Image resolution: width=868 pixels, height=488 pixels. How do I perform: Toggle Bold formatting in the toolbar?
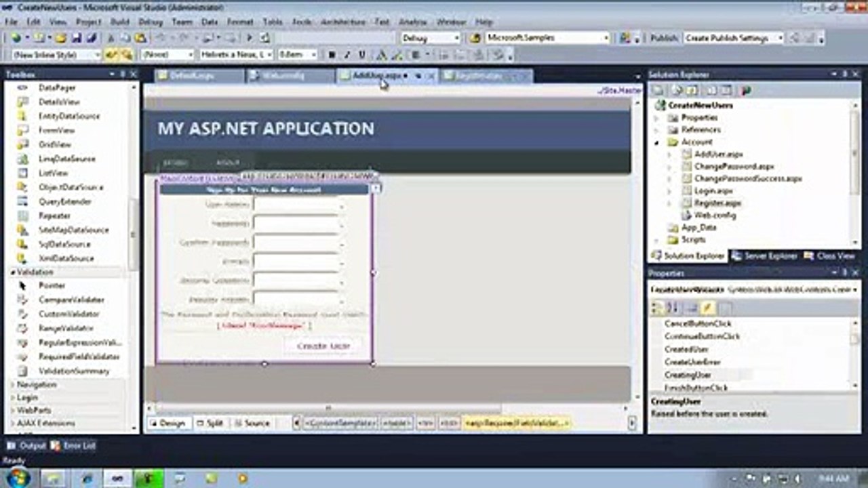332,55
